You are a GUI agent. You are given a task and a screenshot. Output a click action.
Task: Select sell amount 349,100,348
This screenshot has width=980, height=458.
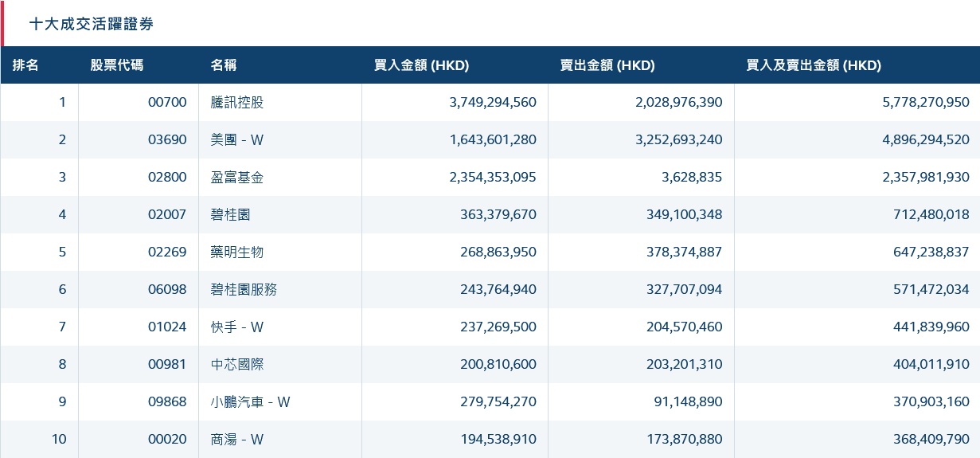685,214
